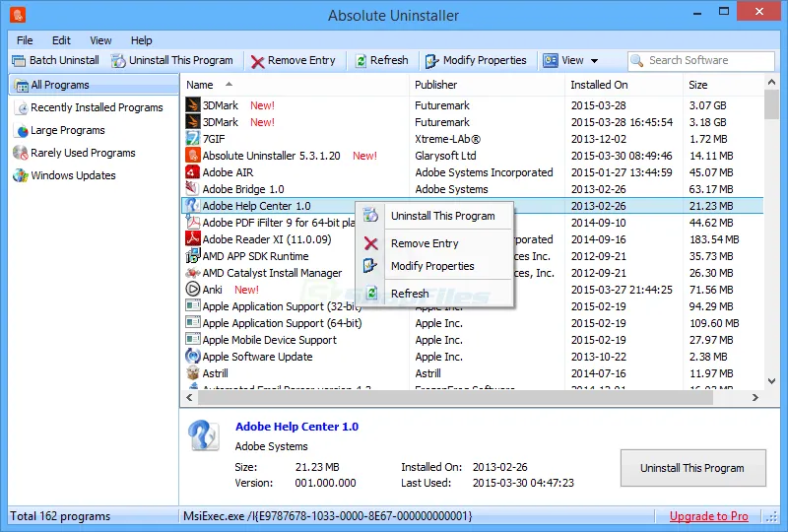Click the context menu Uninstall icon
Screen dimensions: 788x532
370,215
